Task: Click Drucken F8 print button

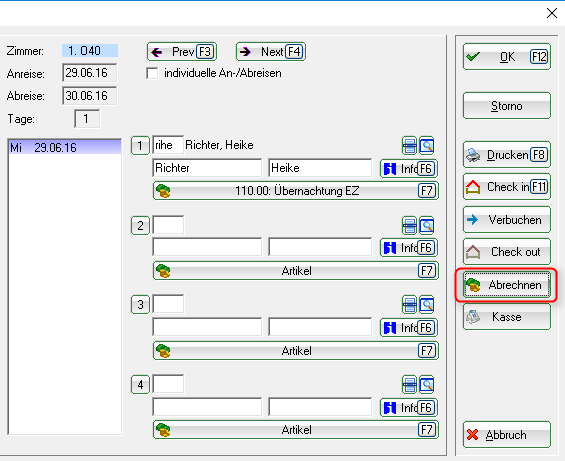Action: click(x=507, y=155)
